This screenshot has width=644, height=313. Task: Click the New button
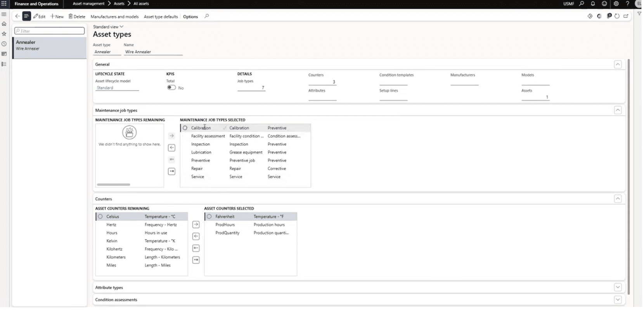[57, 17]
